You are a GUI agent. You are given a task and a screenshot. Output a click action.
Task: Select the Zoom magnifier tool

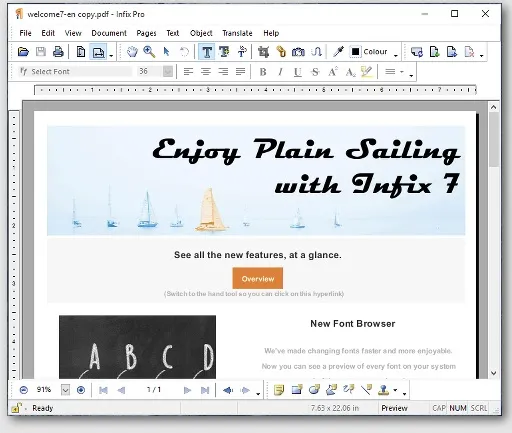tap(149, 52)
